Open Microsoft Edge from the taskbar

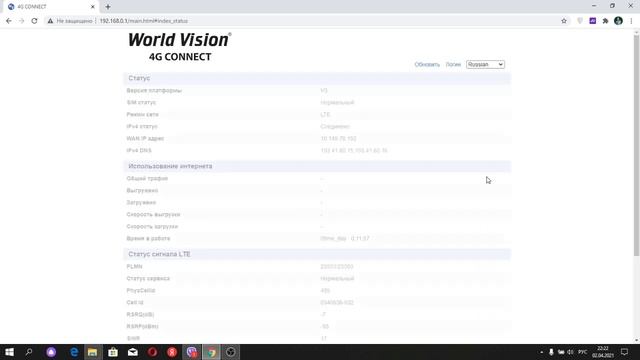74,352
